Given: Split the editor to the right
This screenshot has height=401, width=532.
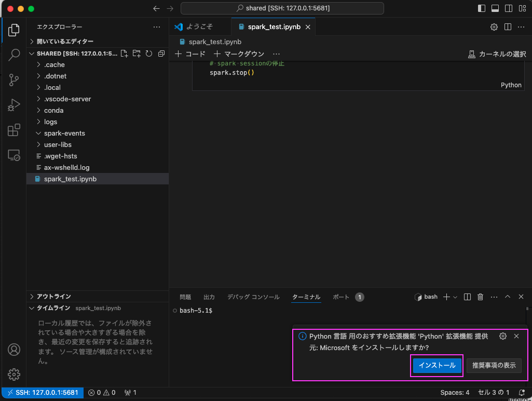Looking at the screenshot, I should tap(508, 27).
